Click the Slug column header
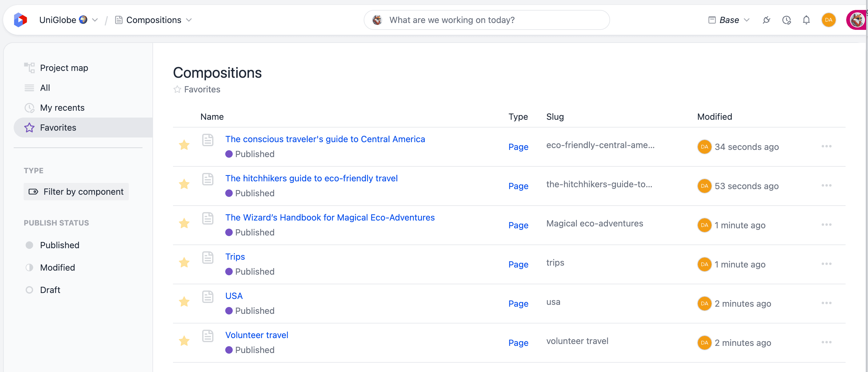 pyautogui.click(x=555, y=116)
